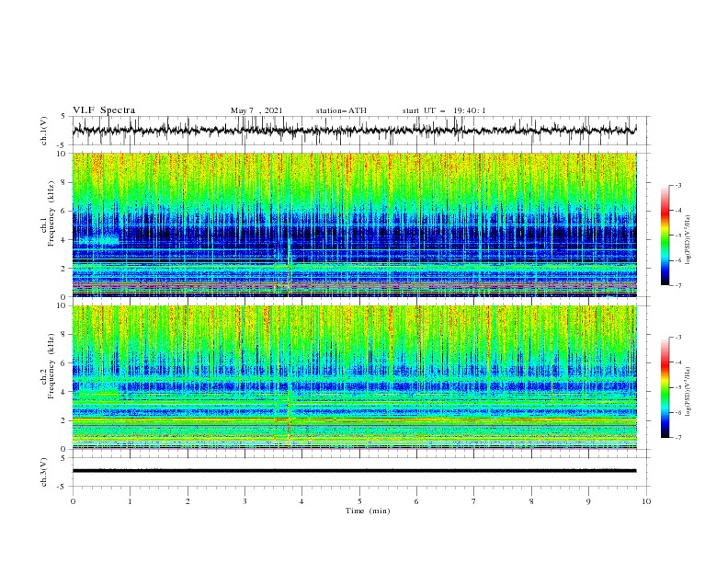Click time axis tick label '5'
Screen dimensions: 728x563
359,501
